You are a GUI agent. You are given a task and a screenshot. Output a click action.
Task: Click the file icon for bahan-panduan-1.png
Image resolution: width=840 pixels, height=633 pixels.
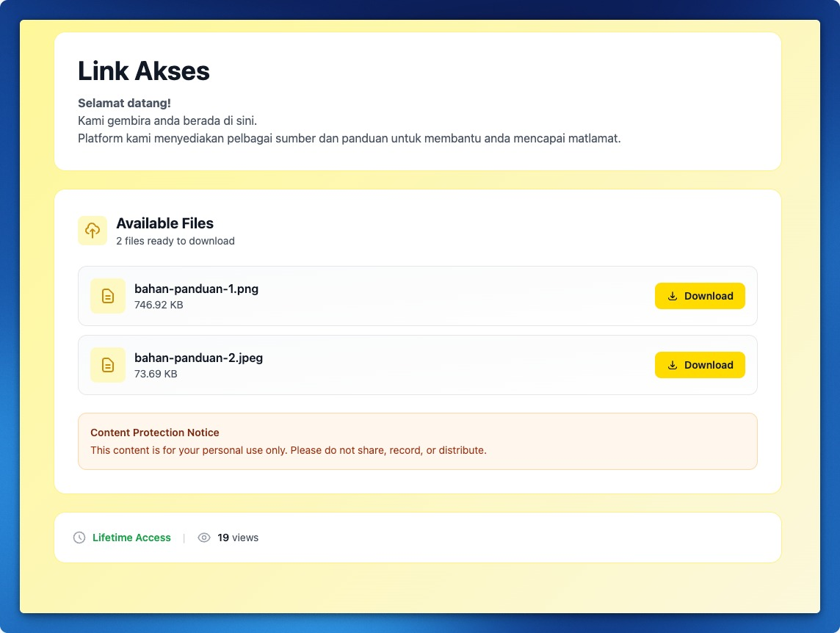click(108, 296)
